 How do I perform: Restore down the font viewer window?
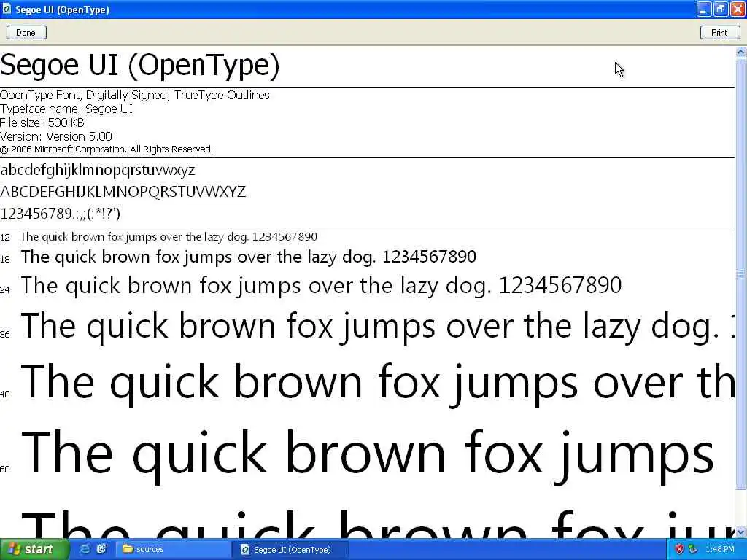pos(721,9)
